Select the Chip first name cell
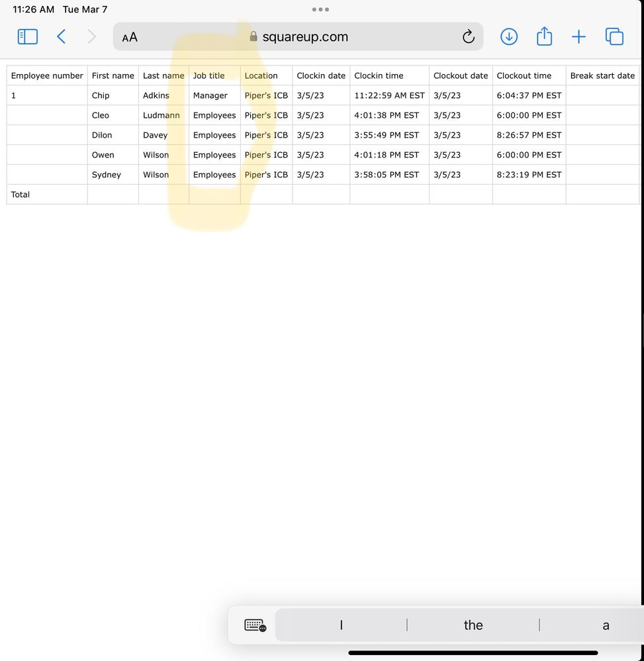Screen dimensions: 644x661 (x=101, y=95)
